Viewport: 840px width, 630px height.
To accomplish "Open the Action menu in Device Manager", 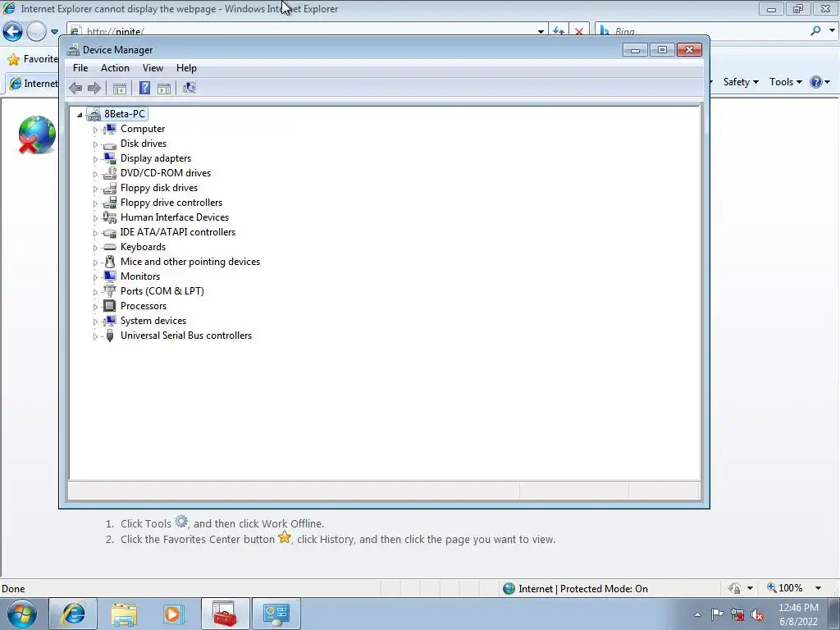I will click(x=115, y=68).
